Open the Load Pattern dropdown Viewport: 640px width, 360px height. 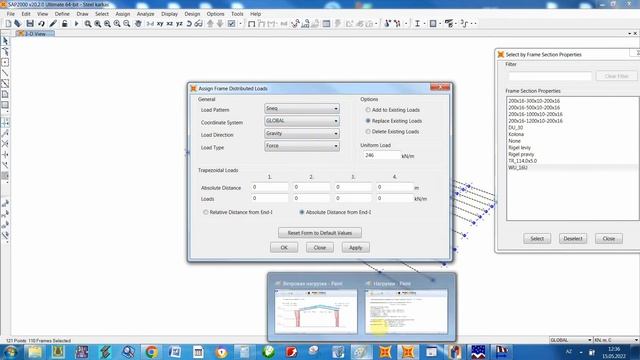[x=302, y=109]
